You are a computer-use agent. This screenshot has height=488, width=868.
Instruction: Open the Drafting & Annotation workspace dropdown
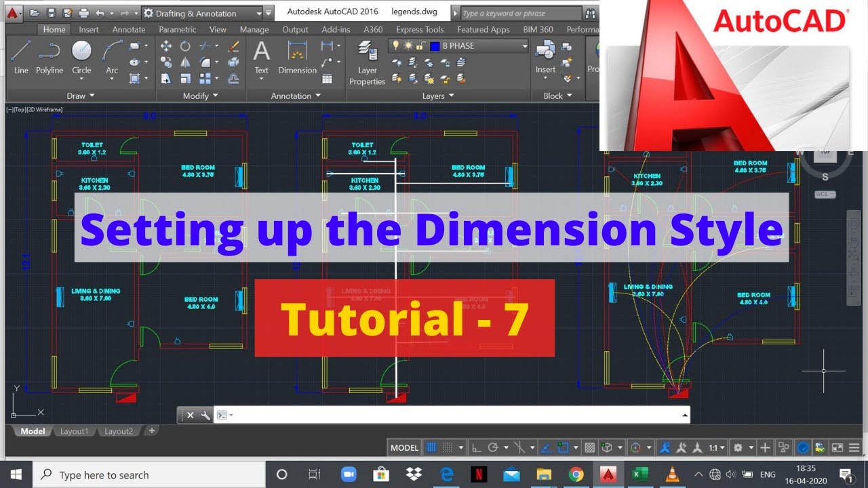259,13
